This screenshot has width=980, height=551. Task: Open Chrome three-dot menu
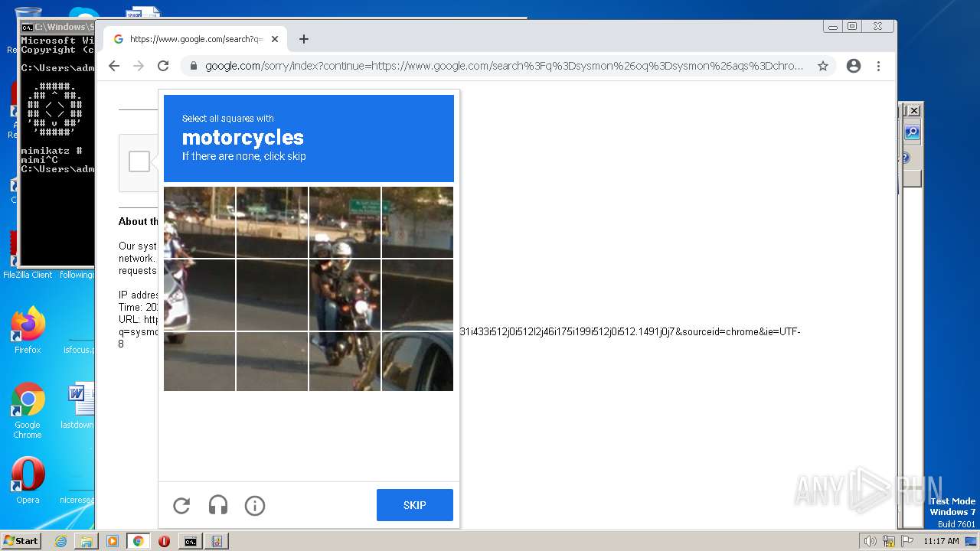coord(879,66)
